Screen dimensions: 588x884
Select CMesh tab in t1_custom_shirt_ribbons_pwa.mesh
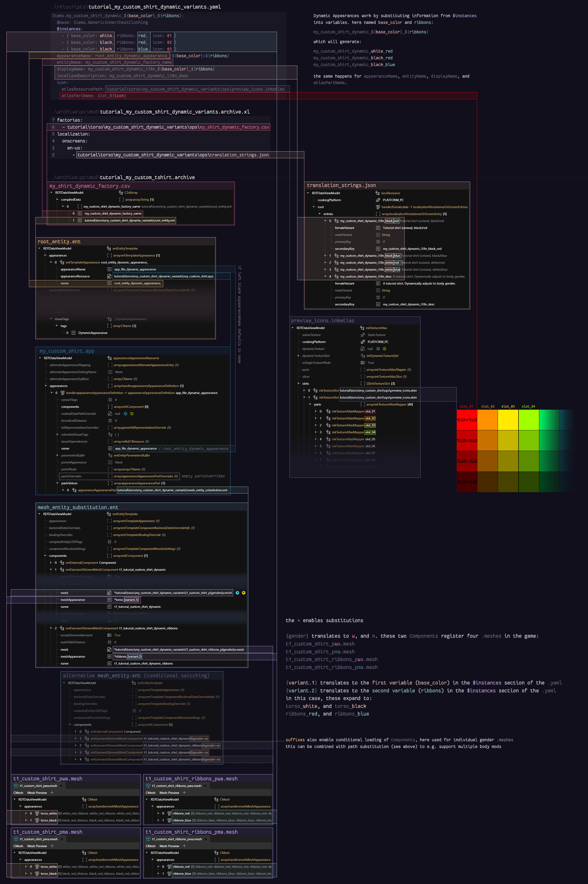click(x=150, y=793)
